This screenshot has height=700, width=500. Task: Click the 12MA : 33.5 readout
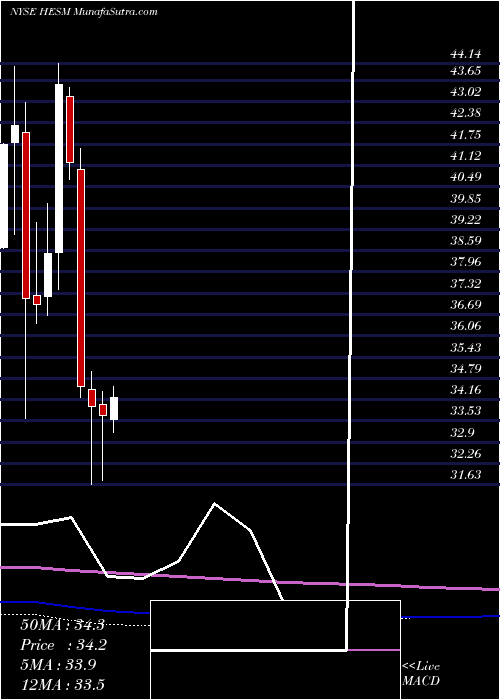(62, 684)
